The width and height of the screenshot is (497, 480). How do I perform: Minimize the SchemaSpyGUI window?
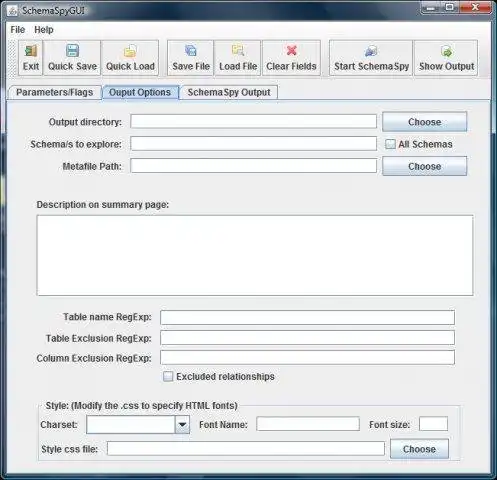pyautogui.click(x=431, y=7)
